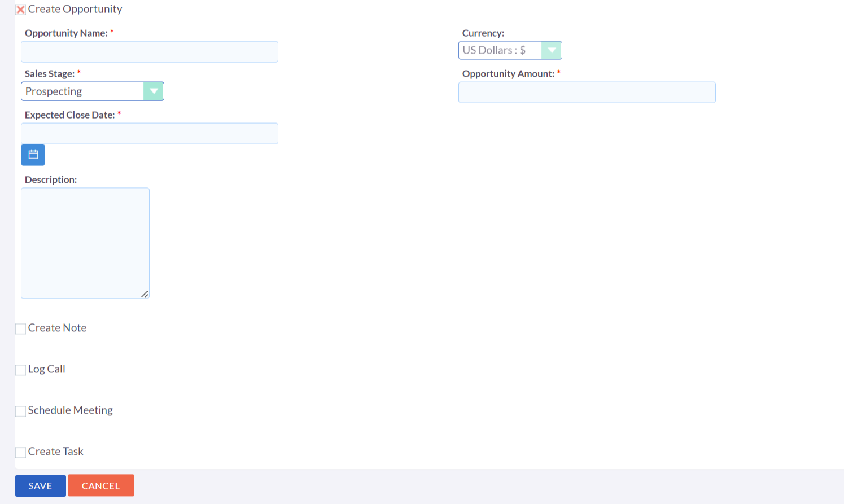Enable the Create Note checkbox
844x504 pixels.
click(21, 328)
